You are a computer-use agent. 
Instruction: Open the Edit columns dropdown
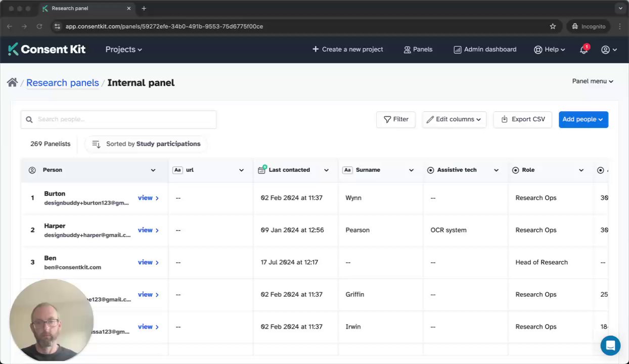click(x=454, y=119)
